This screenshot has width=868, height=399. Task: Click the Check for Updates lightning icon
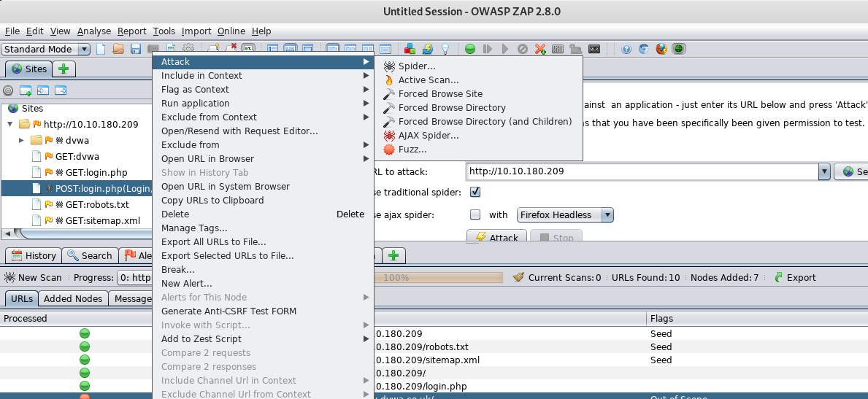[427, 49]
